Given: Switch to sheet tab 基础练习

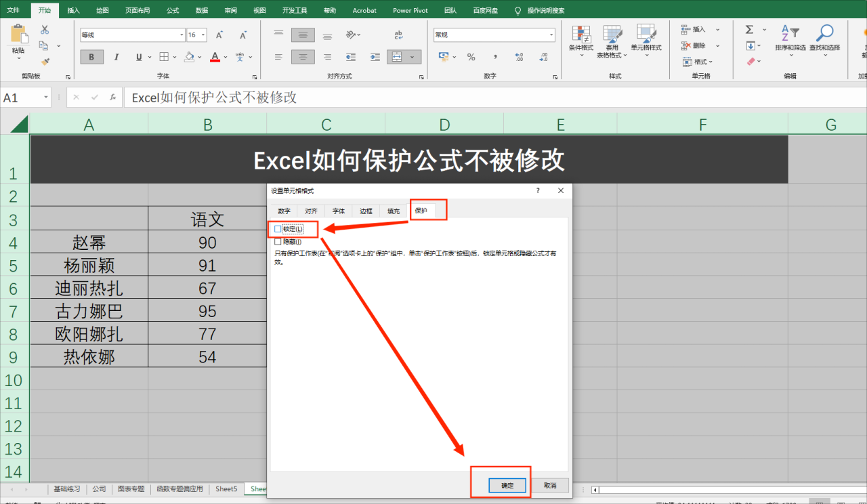Looking at the screenshot, I should (x=67, y=488).
